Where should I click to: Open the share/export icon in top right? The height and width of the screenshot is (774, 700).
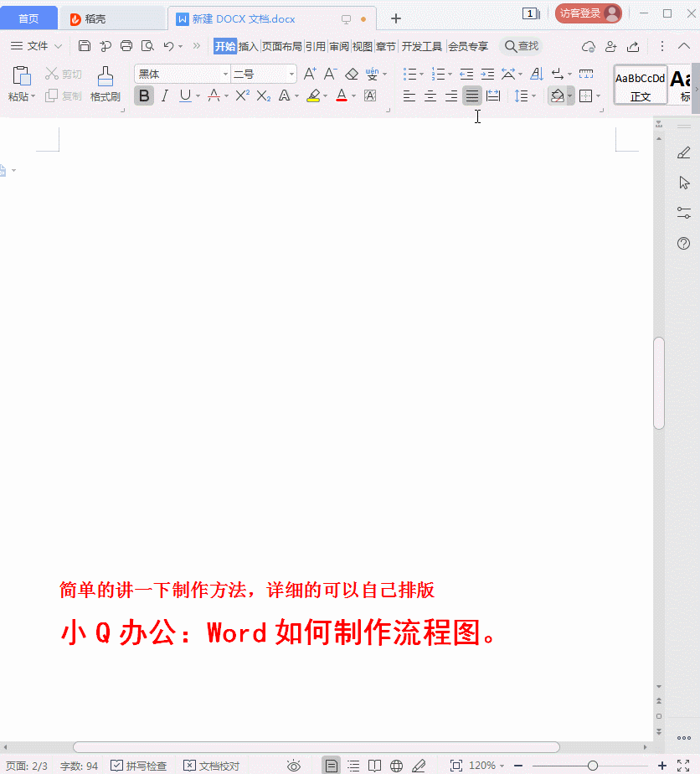click(x=633, y=46)
